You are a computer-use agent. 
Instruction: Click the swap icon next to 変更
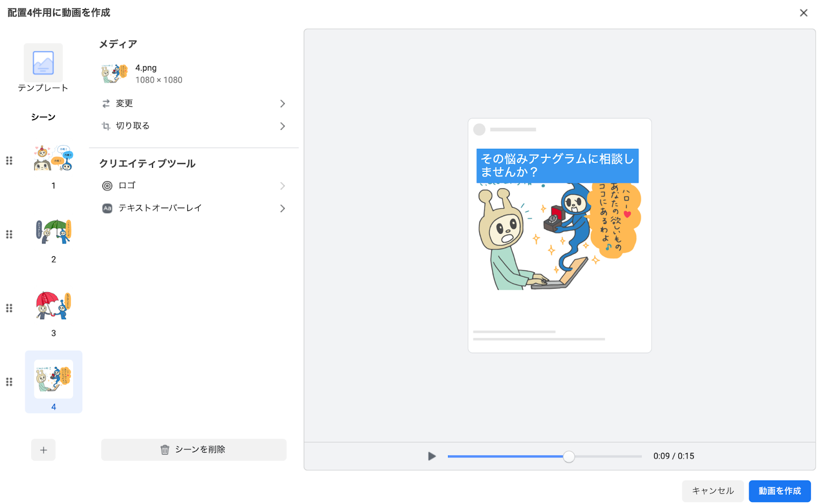tap(106, 104)
